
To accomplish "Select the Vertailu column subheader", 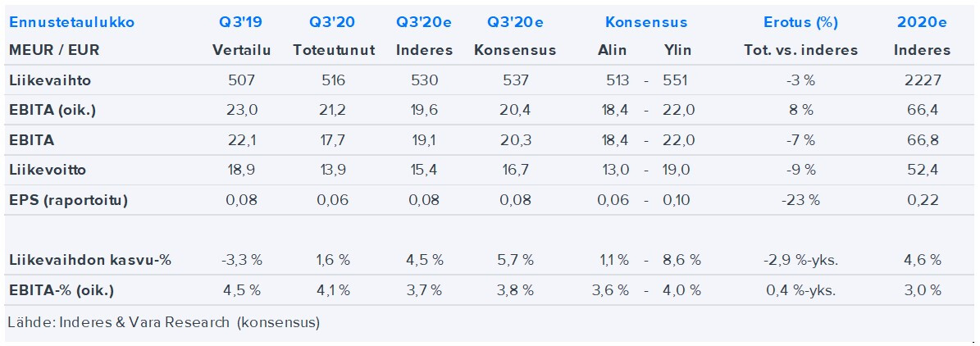I will 238,50.
